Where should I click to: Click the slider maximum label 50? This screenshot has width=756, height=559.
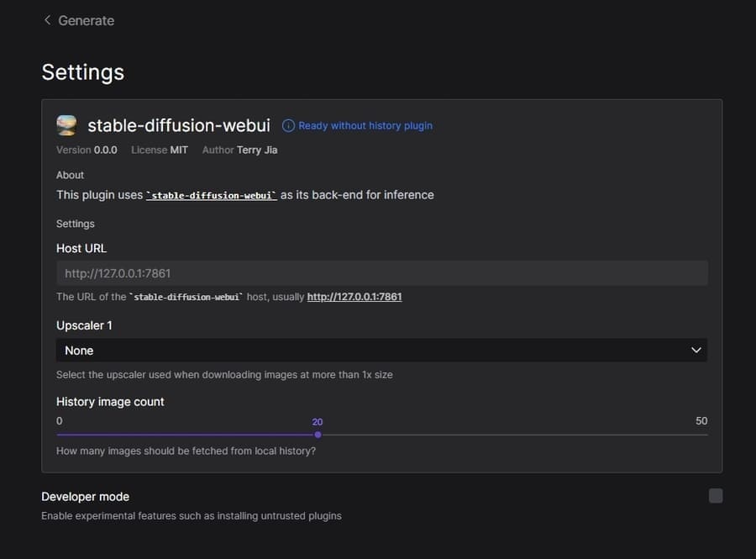701,420
